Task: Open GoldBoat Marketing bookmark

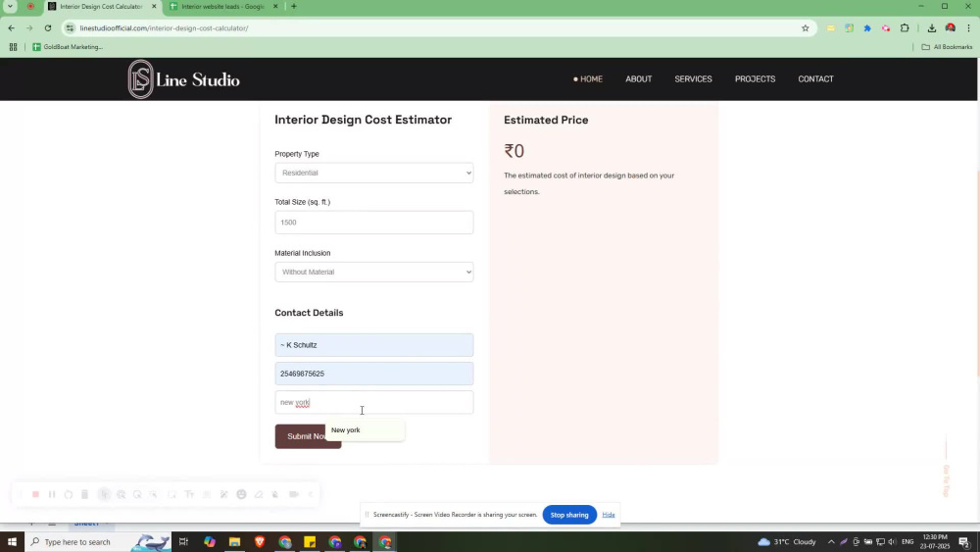Action: pos(68,47)
